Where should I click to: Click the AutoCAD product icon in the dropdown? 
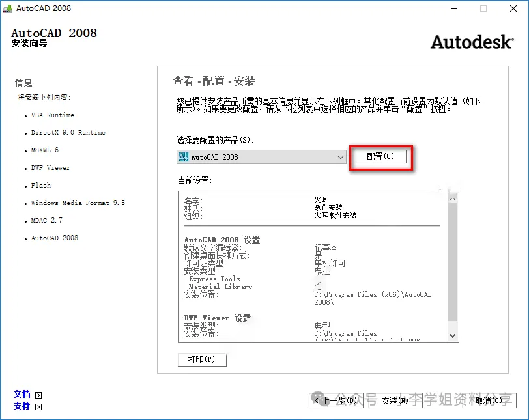coord(184,157)
